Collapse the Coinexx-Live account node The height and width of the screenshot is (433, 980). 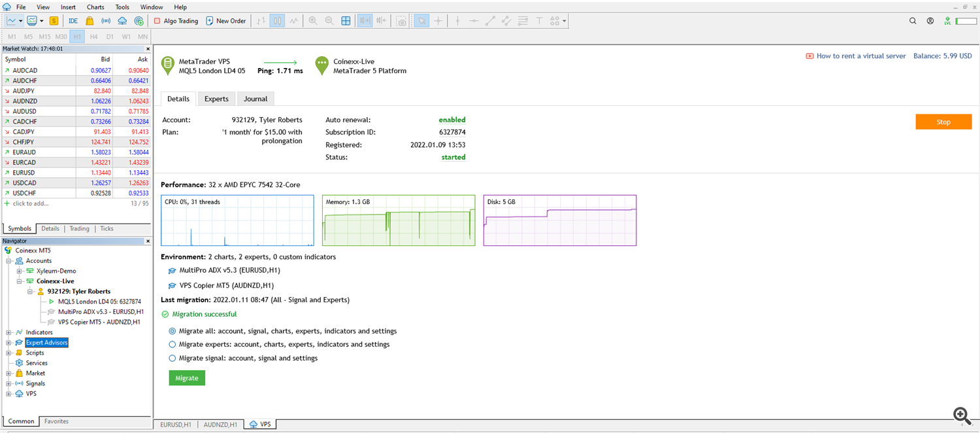[x=20, y=281]
